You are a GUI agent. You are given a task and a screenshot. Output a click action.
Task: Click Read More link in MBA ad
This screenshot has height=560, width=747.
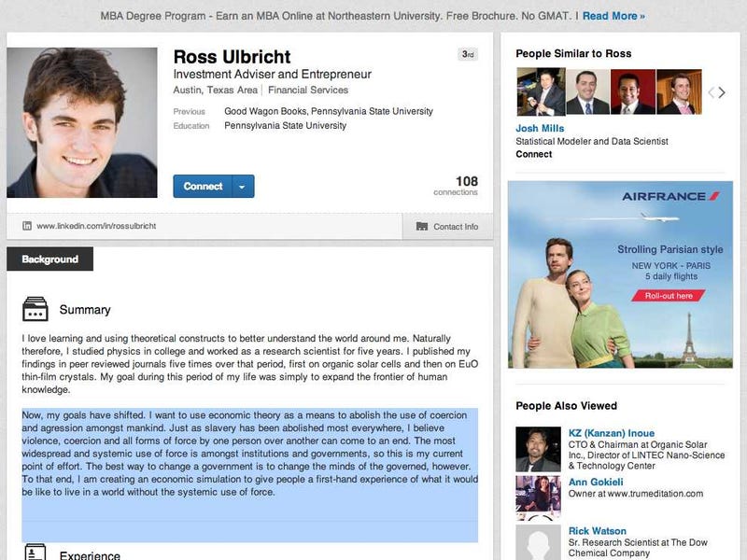click(x=613, y=16)
